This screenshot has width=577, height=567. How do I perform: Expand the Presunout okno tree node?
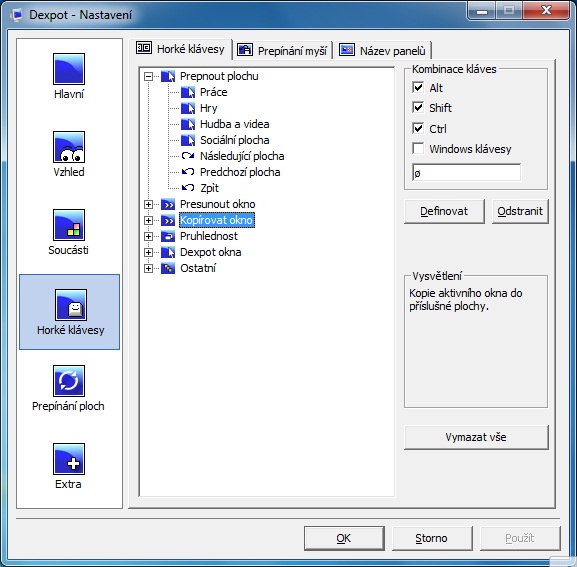[148, 204]
